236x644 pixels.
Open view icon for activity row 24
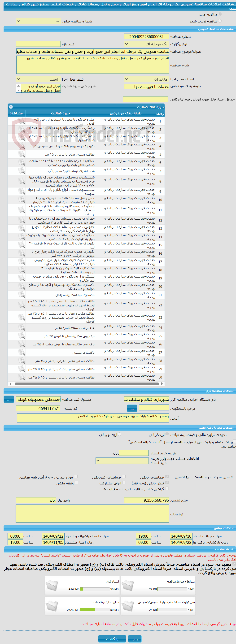point(22,327)
